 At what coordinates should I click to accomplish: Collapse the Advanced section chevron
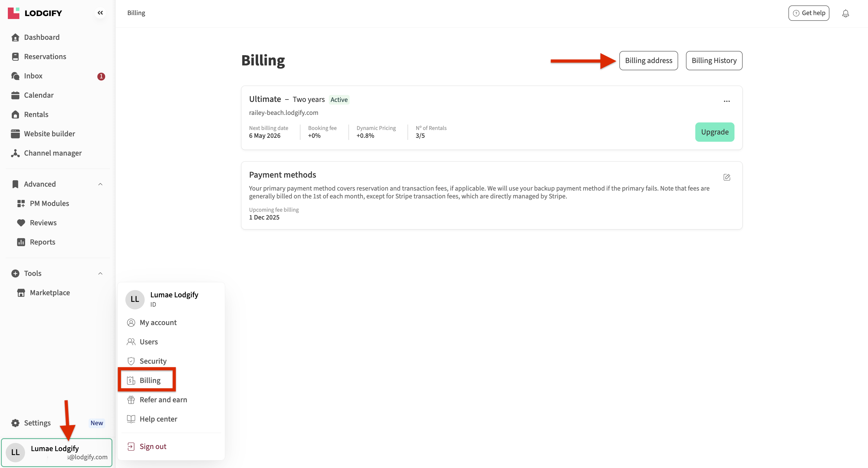(100, 184)
